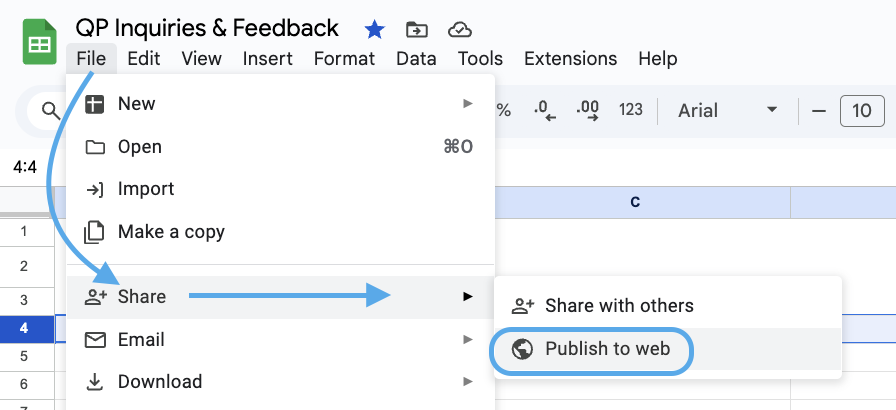Image resolution: width=896 pixels, height=410 pixels.
Task: Click the name box showing 4:4
Action: click(x=25, y=167)
